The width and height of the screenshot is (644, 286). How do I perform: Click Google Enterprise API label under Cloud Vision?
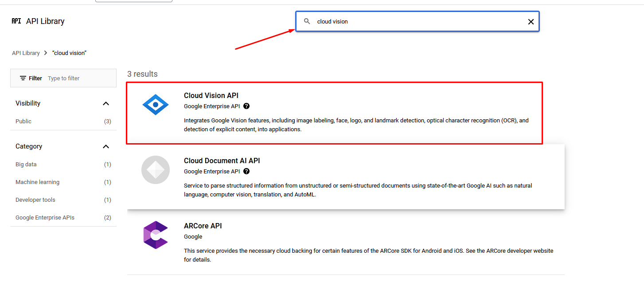(x=212, y=106)
